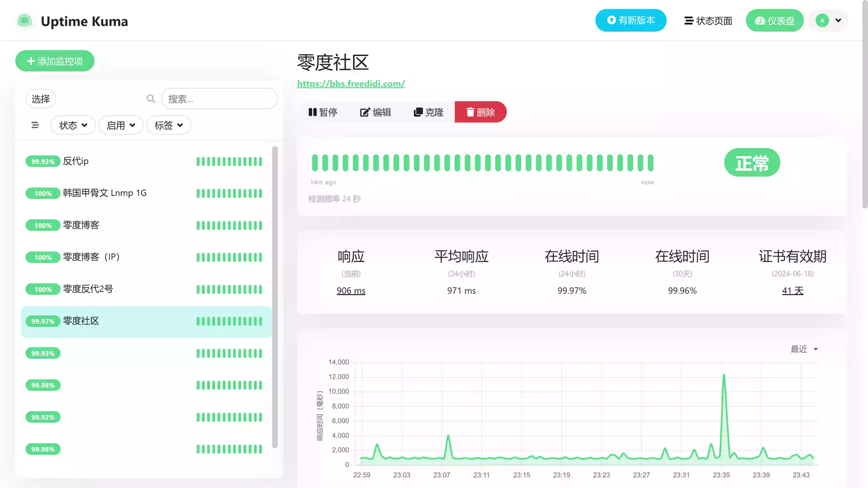Open the https://bbs.freedidi.com/ link
Image resolution: width=868 pixels, height=488 pixels.
pyautogui.click(x=351, y=83)
